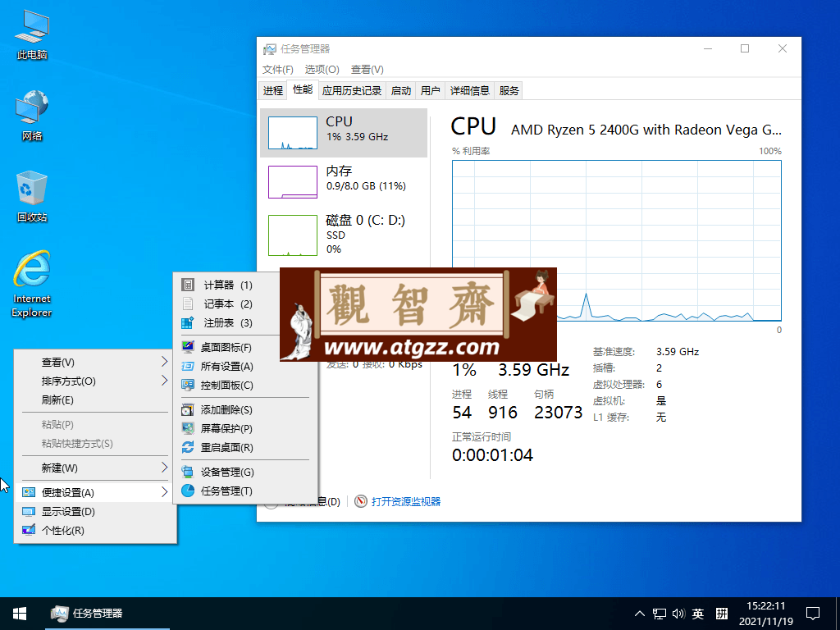
Task: Open the 此电脑 desktop icon
Action: [32, 34]
